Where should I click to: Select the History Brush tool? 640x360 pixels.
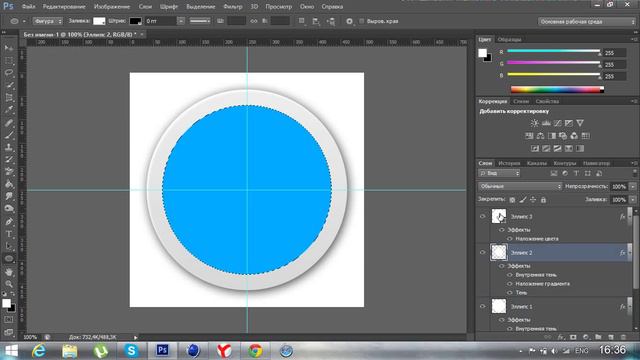click(9, 160)
